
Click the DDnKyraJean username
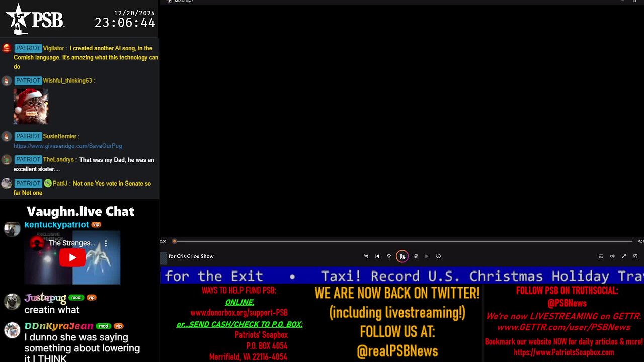[59, 326]
